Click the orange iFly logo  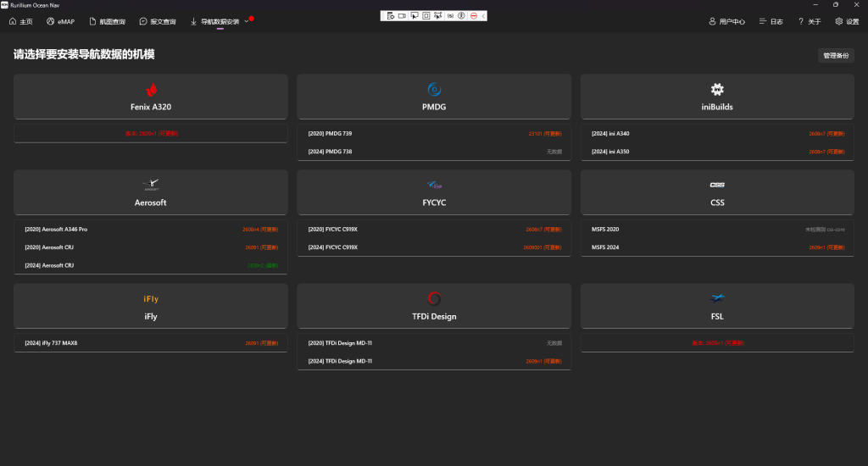click(151, 299)
